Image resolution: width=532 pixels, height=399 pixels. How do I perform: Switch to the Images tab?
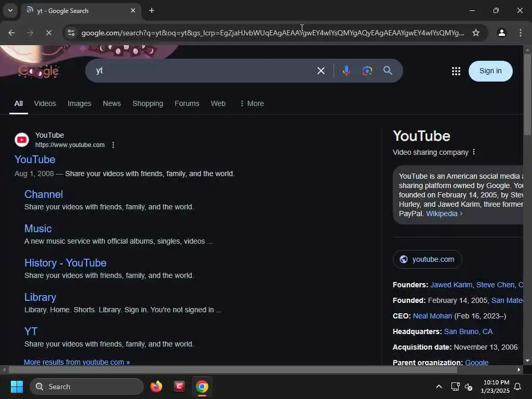tap(79, 103)
